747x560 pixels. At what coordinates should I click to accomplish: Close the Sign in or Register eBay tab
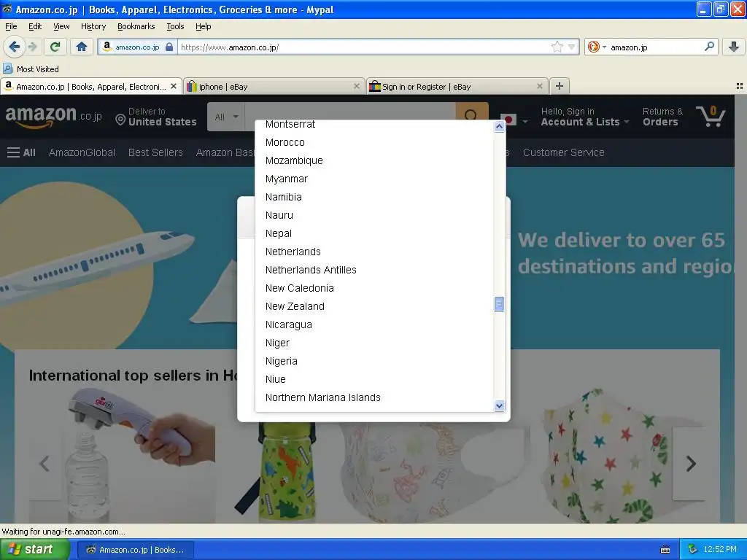pyautogui.click(x=539, y=86)
